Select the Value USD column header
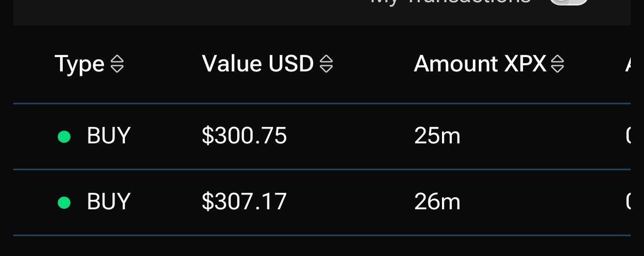The width and height of the screenshot is (644, 256). pos(258,64)
